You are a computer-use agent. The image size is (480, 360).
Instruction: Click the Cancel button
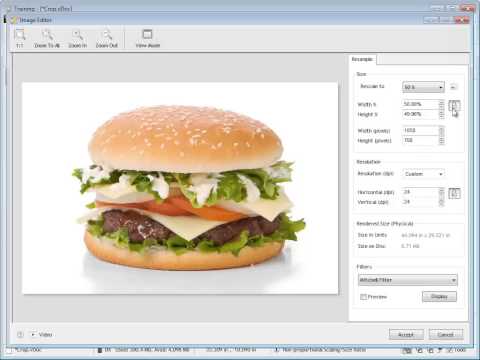pos(446,334)
